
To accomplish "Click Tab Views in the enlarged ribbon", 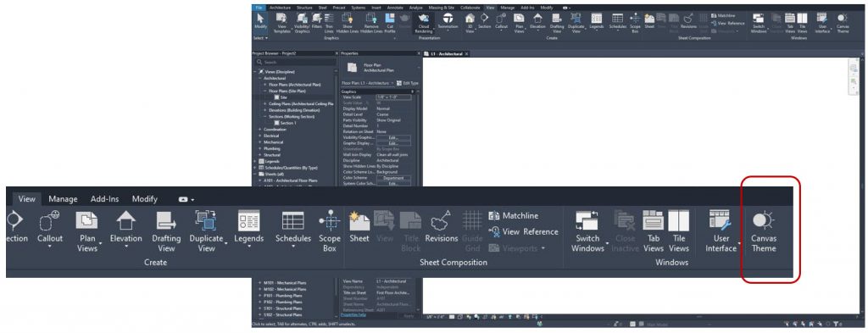I will pyautogui.click(x=654, y=232).
